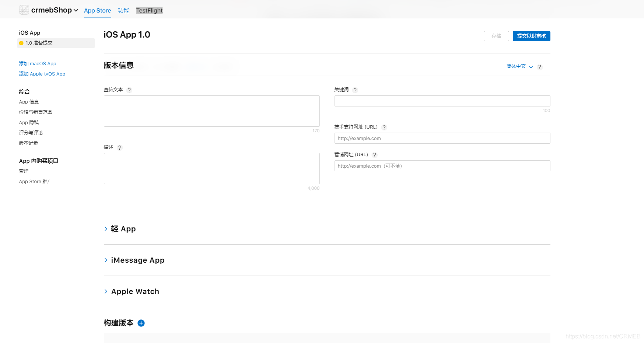Switch to the TestFlight tab

tap(149, 11)
